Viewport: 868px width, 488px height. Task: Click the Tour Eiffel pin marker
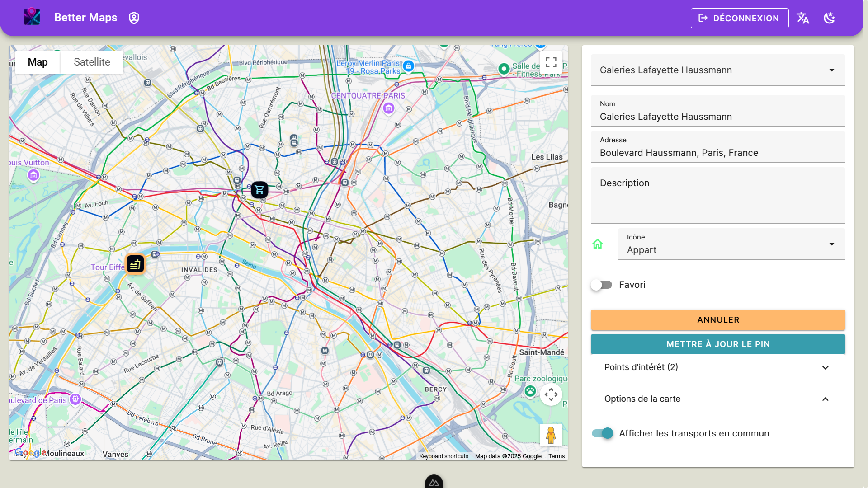pos(135,264)
